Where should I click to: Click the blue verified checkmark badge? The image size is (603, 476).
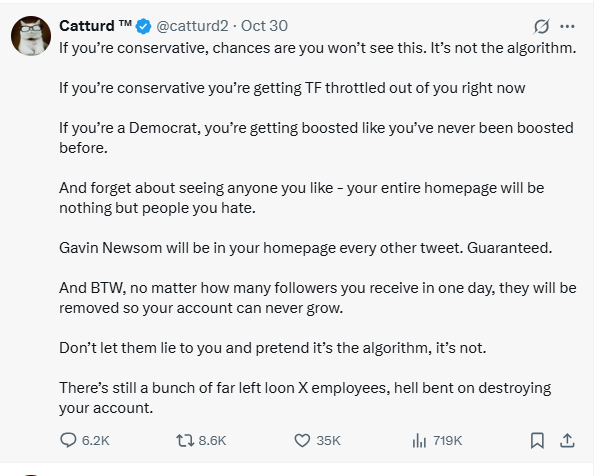pyautogui.click(x=142, y=25)
